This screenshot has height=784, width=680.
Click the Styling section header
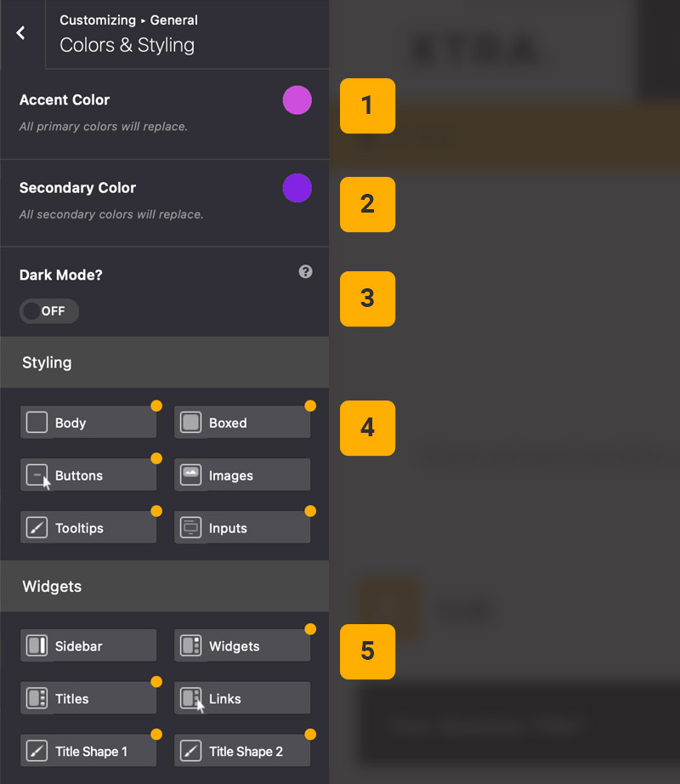tap(164, 362)
